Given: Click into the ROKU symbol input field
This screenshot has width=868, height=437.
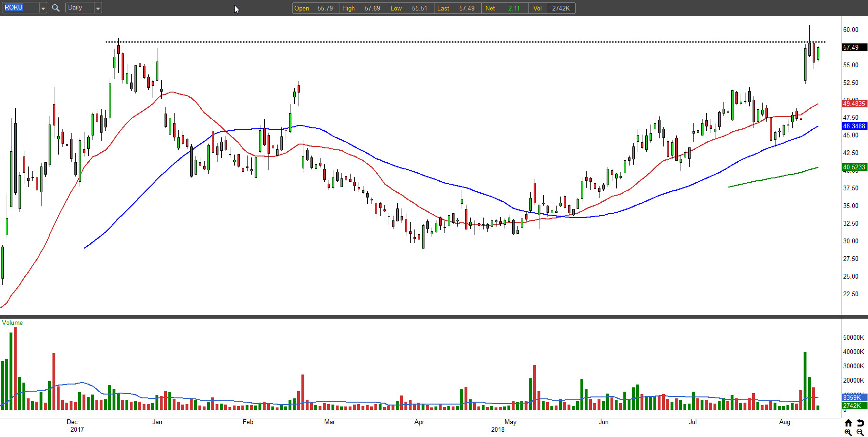Looking at the screenshot, I should coord(20,8).
